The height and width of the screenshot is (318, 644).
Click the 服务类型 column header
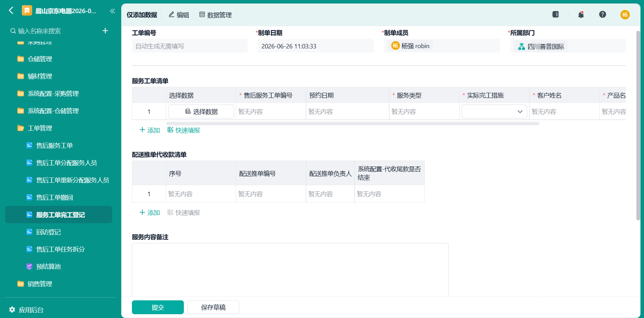coord(424,95)
